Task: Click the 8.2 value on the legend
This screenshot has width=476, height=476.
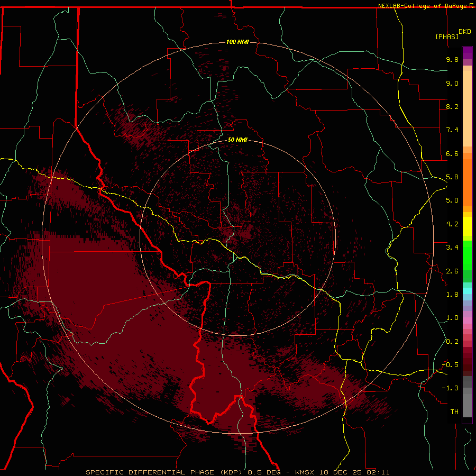Action: (x=452, y=106)
